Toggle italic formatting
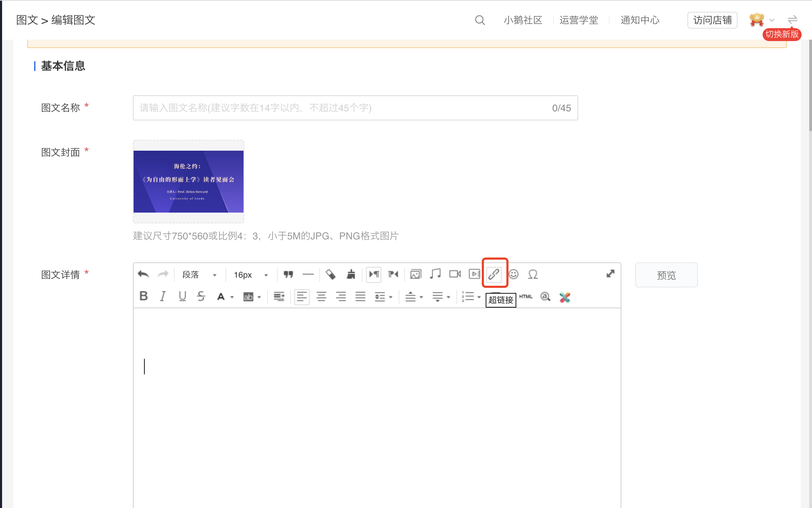 pos(162,296)
